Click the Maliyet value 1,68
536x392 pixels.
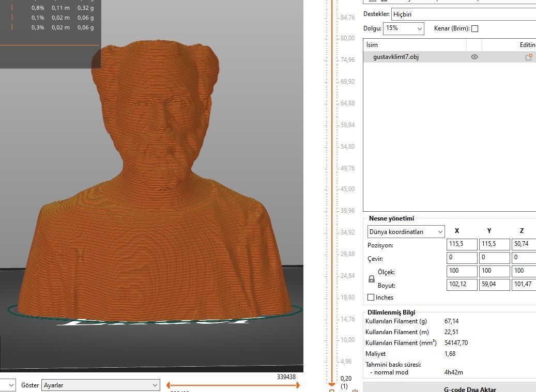coord(450,354)
